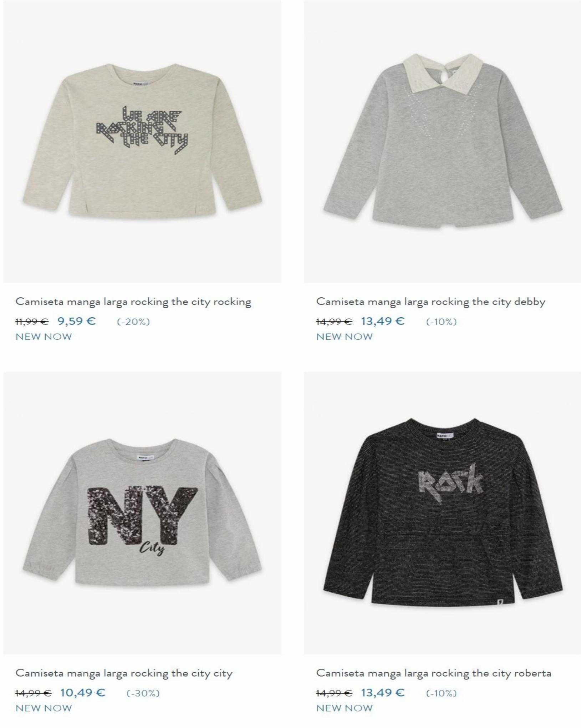The width and height of the screenshot is (581, 728).
Task: Open the 'We Are Rocking The City' shirt image
Action: point(142,142)
